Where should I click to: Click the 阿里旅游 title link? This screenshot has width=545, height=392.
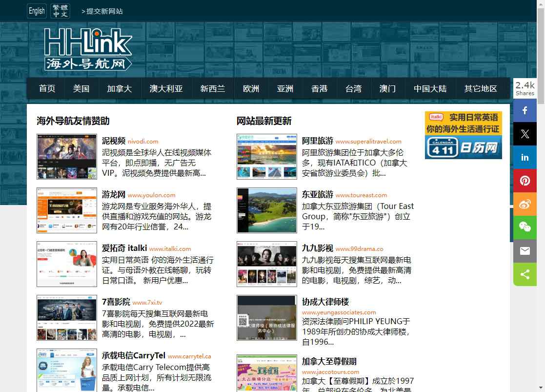click(x=317, y=141)
